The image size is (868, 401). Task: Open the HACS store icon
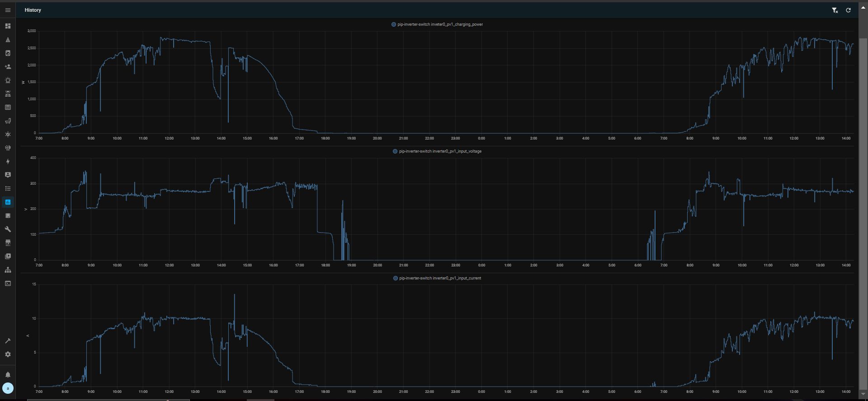point(8,243)
